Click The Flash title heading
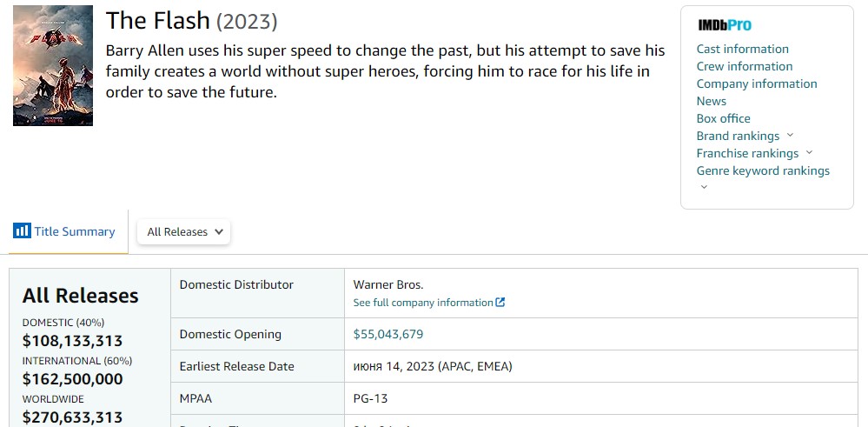The height and width of the screenshot is (427, 868). 158,21
